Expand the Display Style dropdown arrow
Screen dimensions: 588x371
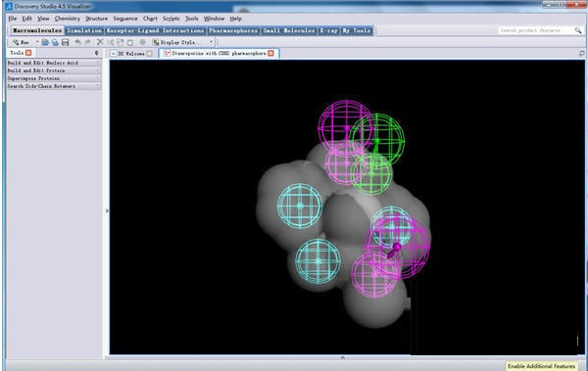click(211, 42)
